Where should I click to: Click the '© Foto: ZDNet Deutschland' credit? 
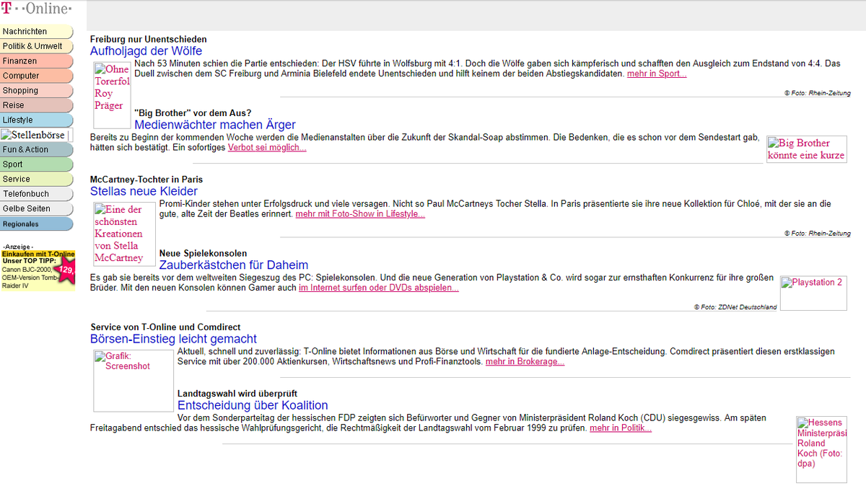pos(736,307)
